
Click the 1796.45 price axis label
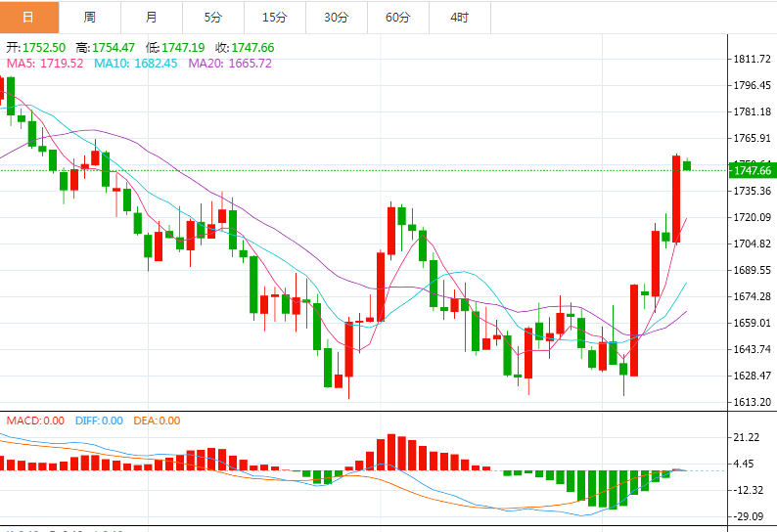coord(753,85)
